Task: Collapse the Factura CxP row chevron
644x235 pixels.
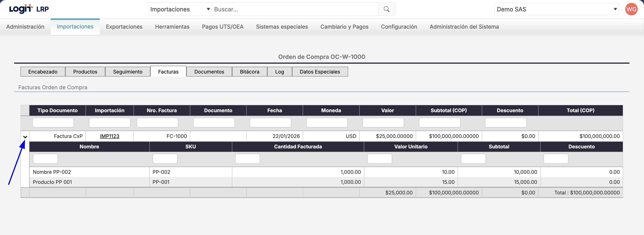Action: pyautogui.click(x=25, y=137)
